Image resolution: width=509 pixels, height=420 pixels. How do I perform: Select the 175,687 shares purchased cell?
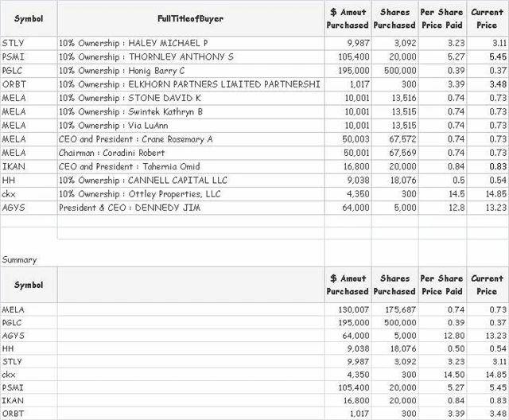pos(394,309)
